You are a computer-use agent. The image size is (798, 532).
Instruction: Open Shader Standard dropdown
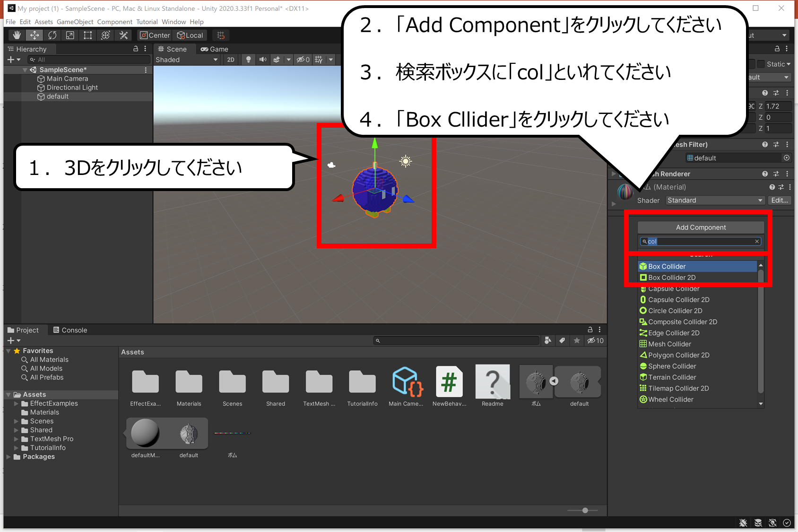pyautogui.click(x=715, y=201)
